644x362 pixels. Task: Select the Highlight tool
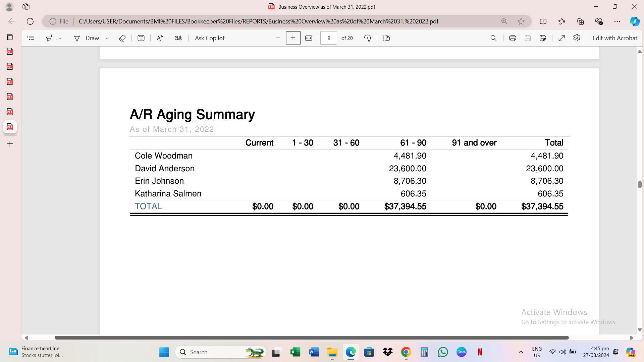pyautogui.click(x=49, y=38)
